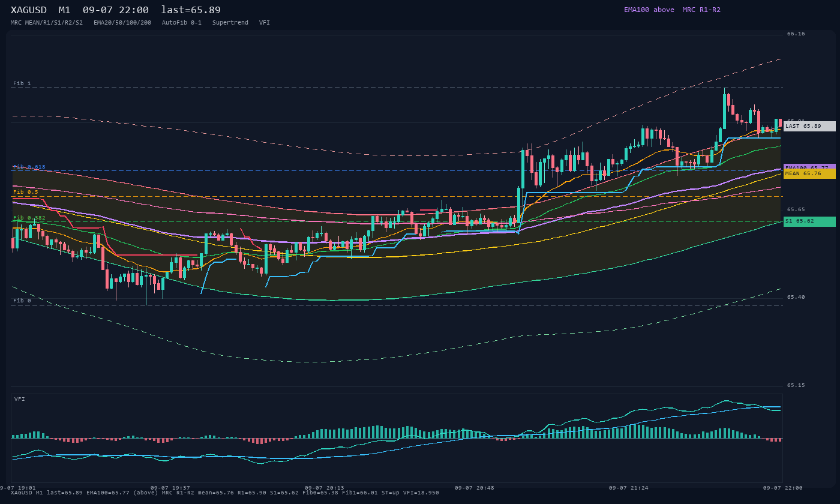This screenshot has width=840, height=504.
Task: Click the "VFI" entry in top legend
Action: (265, 22)
